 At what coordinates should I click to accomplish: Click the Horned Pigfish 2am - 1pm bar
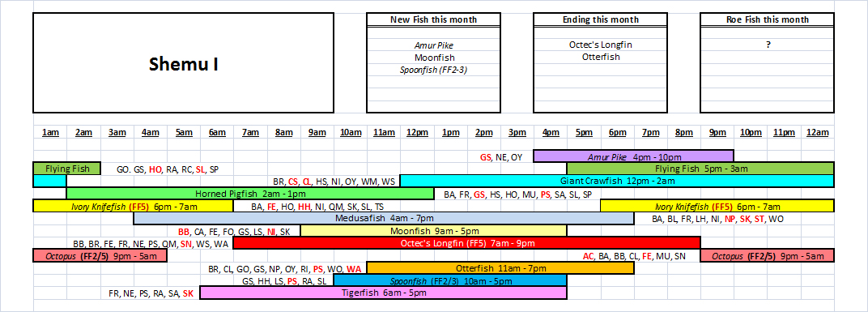250,194
